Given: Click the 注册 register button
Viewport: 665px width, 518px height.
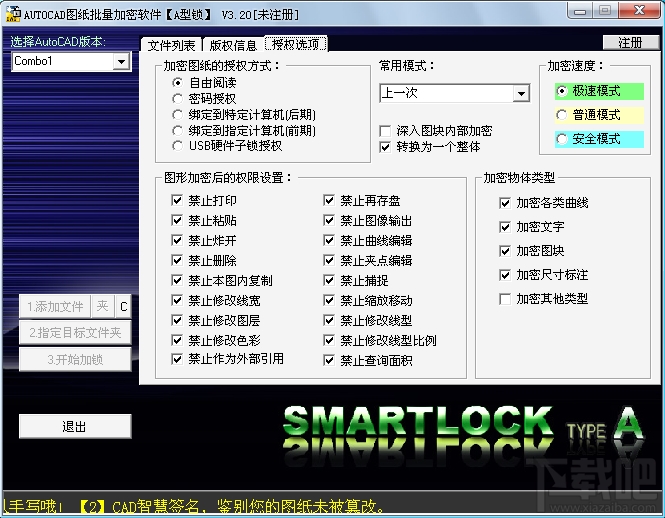Looking at the screenshot, I should [x=631, y=42].
